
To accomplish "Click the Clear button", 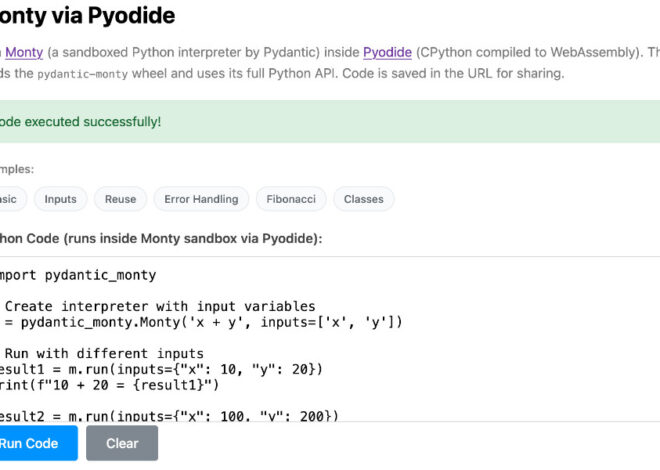I will [122, 443].
